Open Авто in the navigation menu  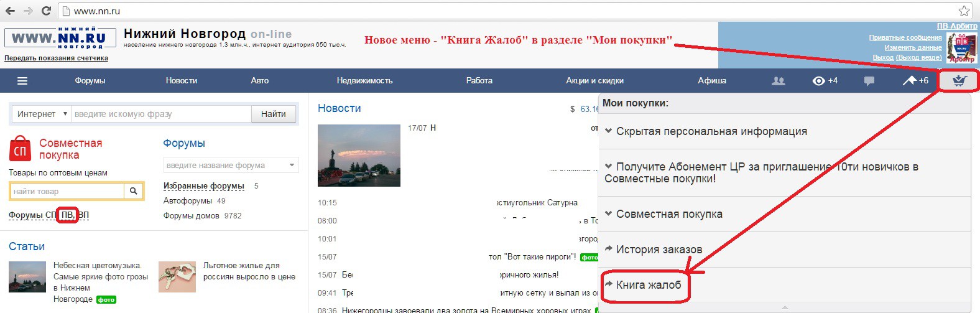coord(260,81)
